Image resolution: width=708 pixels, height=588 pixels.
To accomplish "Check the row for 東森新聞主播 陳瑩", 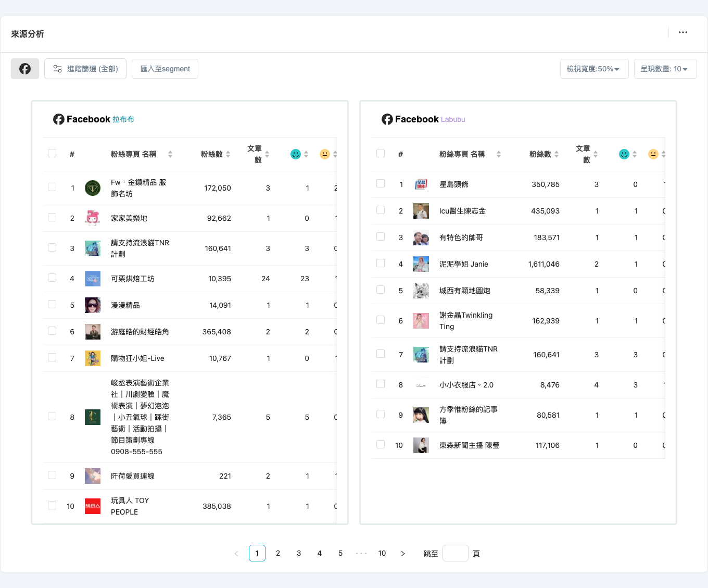I will pyautogui.click(x=381, y=444).
